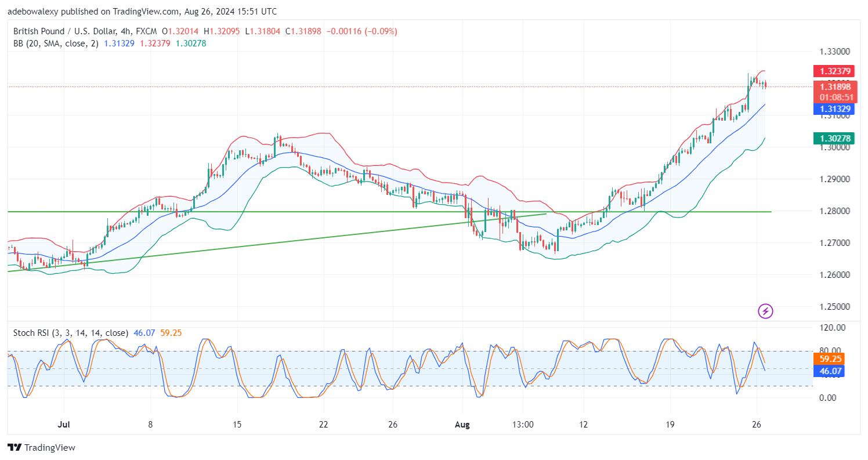868x460 pixels.
Task: Click the −0.00116 (−0.09%) change value
Action: point(363,31)
